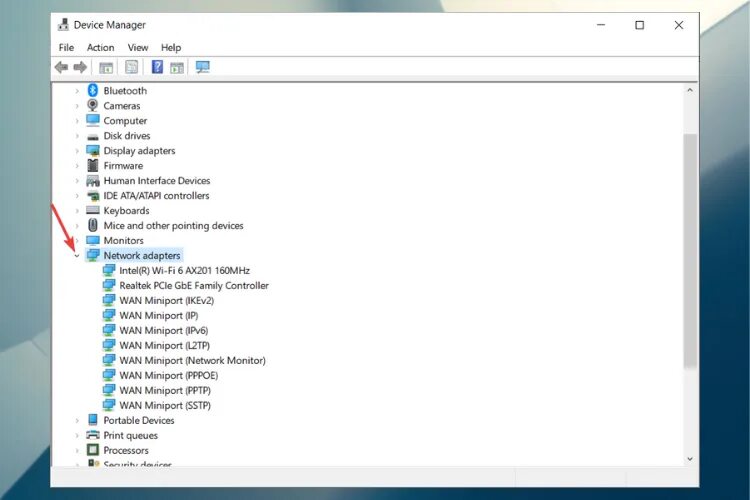Click the Action Pane toolbar icon

[176, 67]
